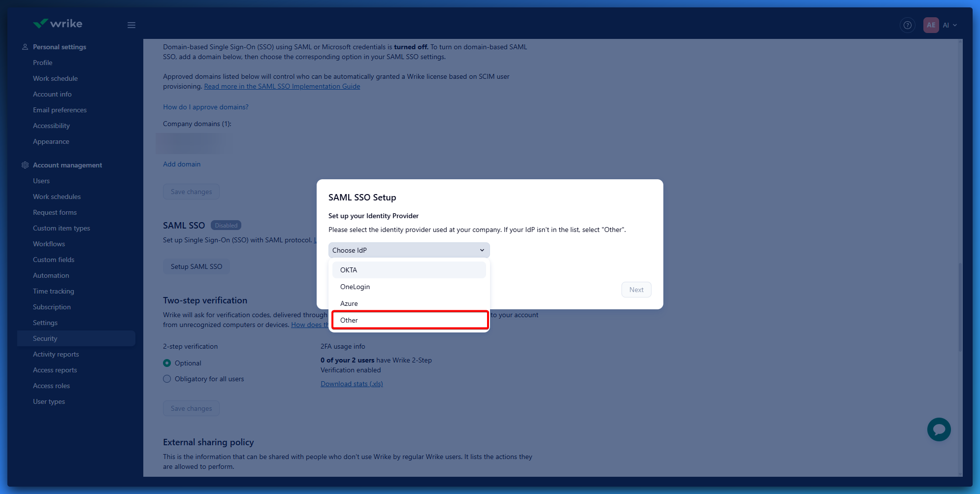
Task: Click the SAML SSO Setup dialog title
Action: pos(362,198)
